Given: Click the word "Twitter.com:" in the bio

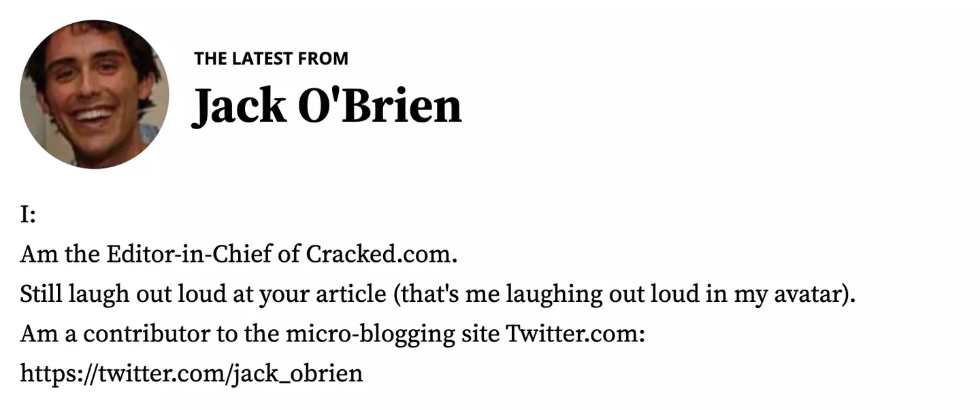Looking at the screenshot, I should [x=575, y=334].
